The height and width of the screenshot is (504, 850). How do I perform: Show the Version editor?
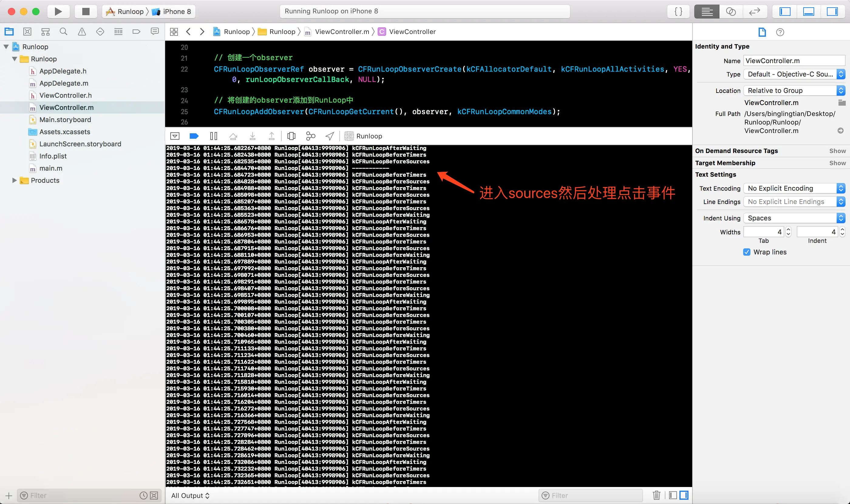tap(754, 12)
